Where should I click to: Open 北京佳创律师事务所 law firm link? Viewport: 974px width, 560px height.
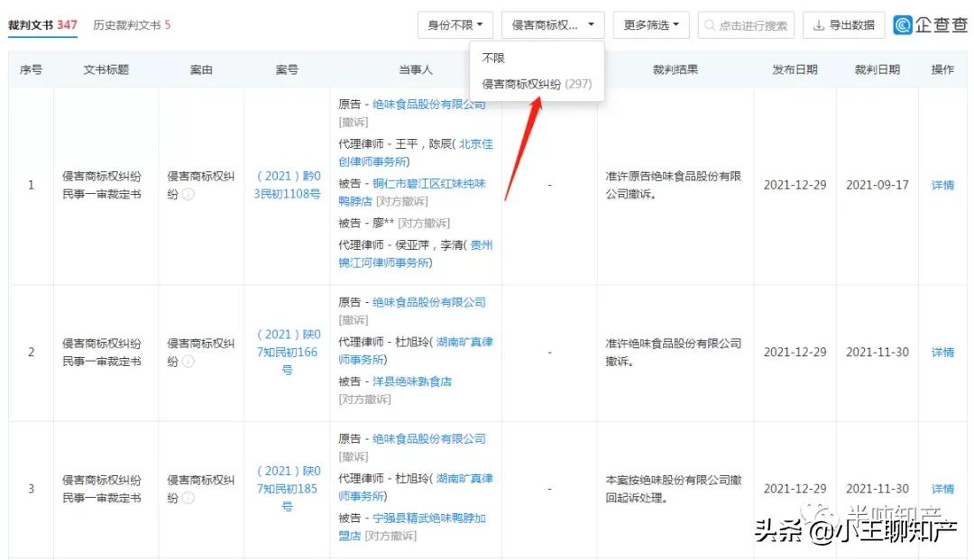pos(416,152)
